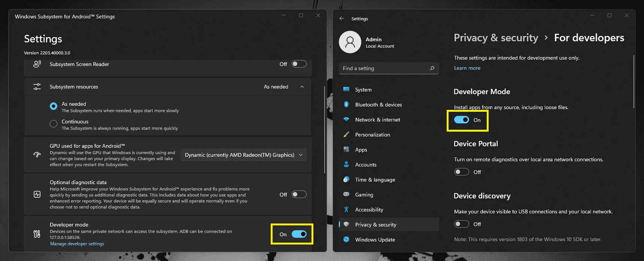Open Time & language category
The image size is (644, 261).
pyautogui.click(x=389, y=180)
